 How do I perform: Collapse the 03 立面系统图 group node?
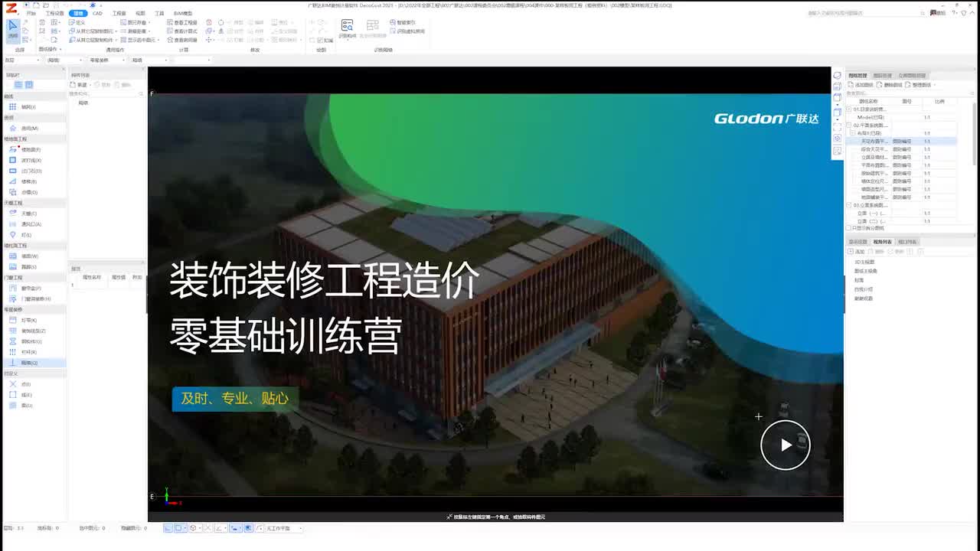(x=849, y=205)
